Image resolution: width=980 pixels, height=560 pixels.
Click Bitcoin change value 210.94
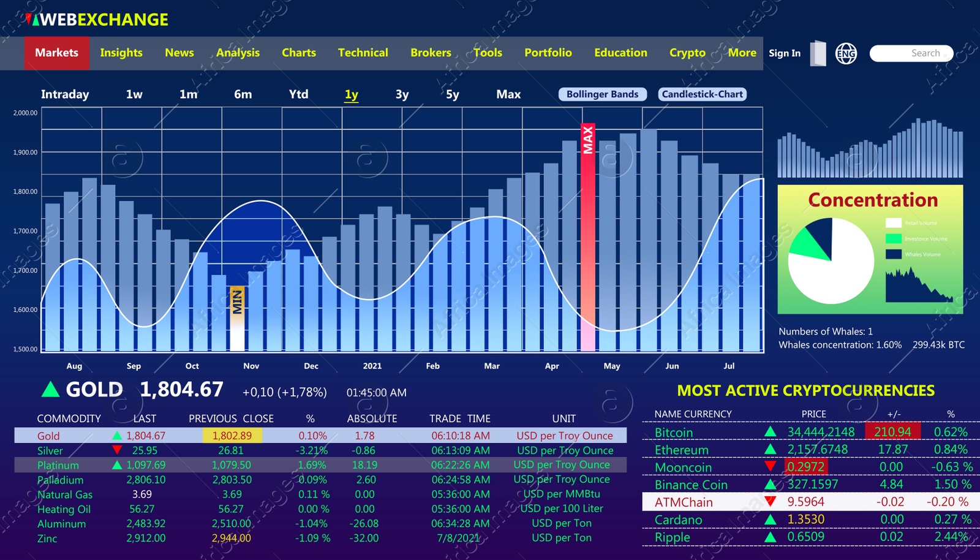(892, 432)
